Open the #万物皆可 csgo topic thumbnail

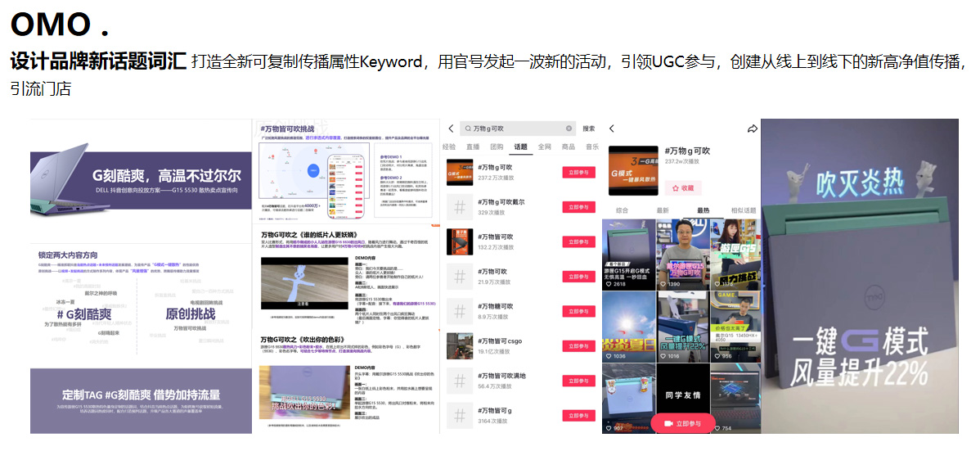point(460,346)
